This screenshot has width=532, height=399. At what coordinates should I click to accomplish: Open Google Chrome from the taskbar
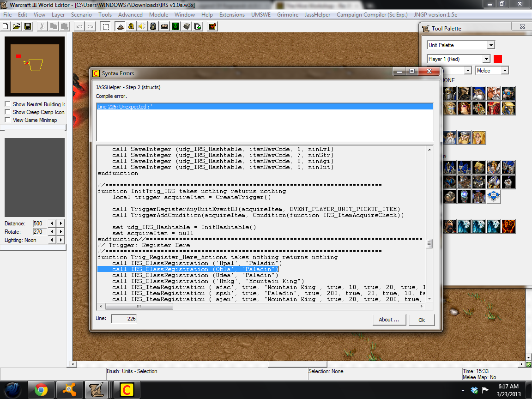[41, 390]
